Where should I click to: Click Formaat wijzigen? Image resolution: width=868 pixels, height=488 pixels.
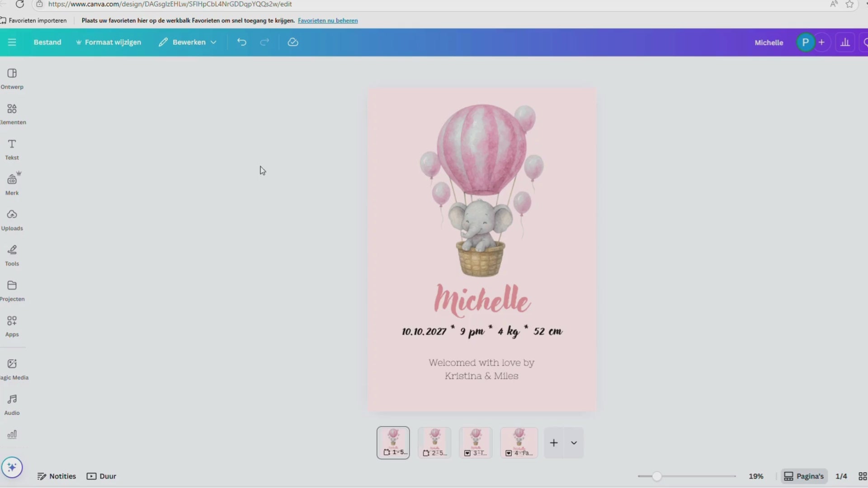tap(108, 42)
